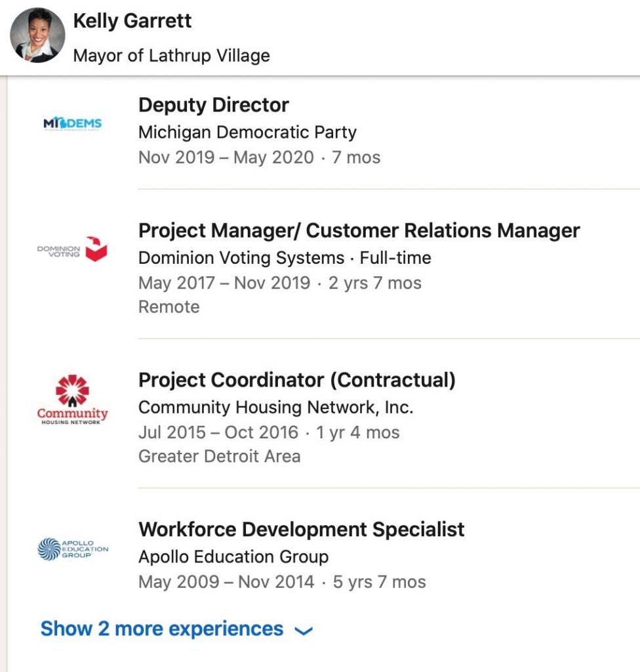This screenshot has width=640, height=672.
Task: Expand the chevron beside Show 2 more experiences
Action: pyautogui.click(x=303, y=631)
